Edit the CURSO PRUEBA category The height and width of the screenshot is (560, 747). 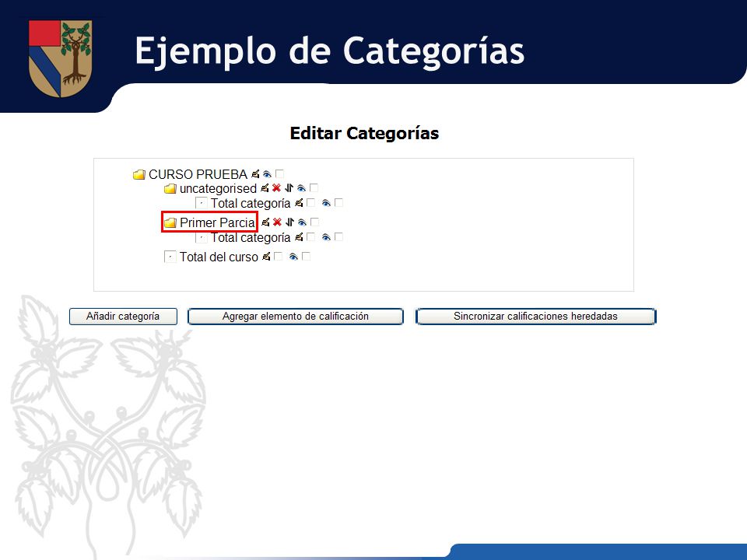(255, 173)
